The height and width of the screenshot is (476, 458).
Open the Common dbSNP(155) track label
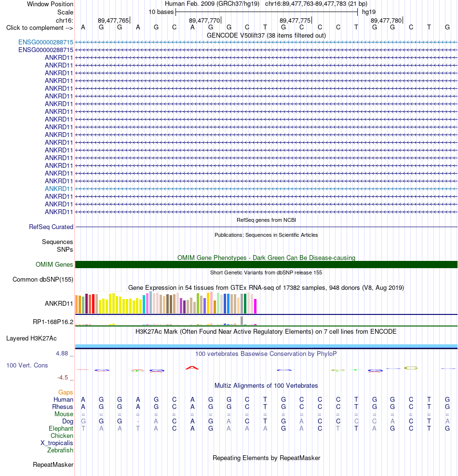(x=43, y=279)
